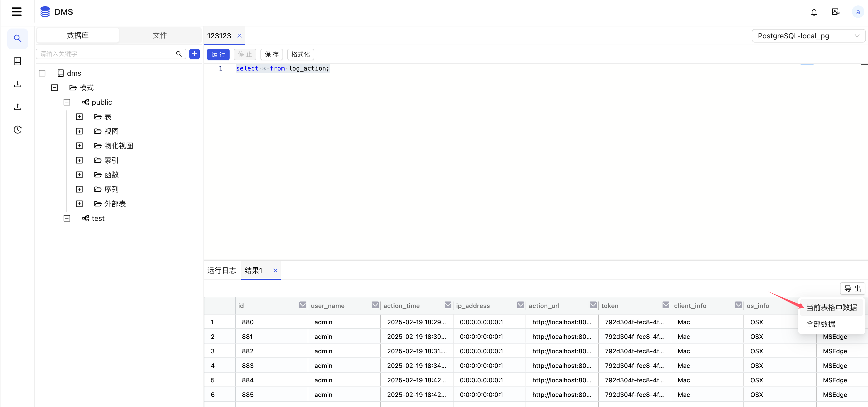868x407 pixels.
Task: Expand the 函数 node
Action: coord(80,174)
